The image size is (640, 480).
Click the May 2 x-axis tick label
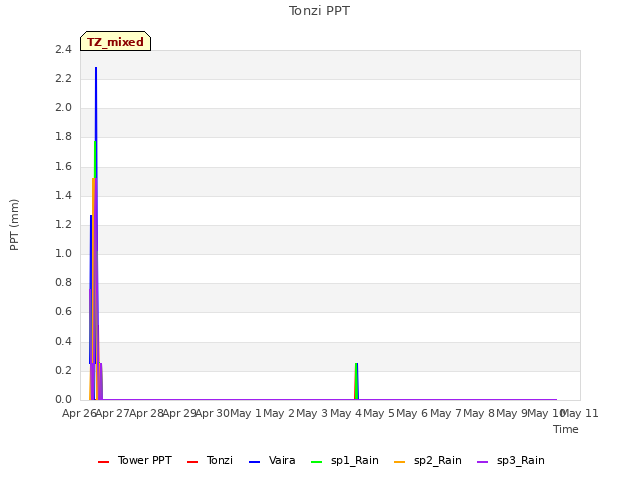click(x=279, y=413)
